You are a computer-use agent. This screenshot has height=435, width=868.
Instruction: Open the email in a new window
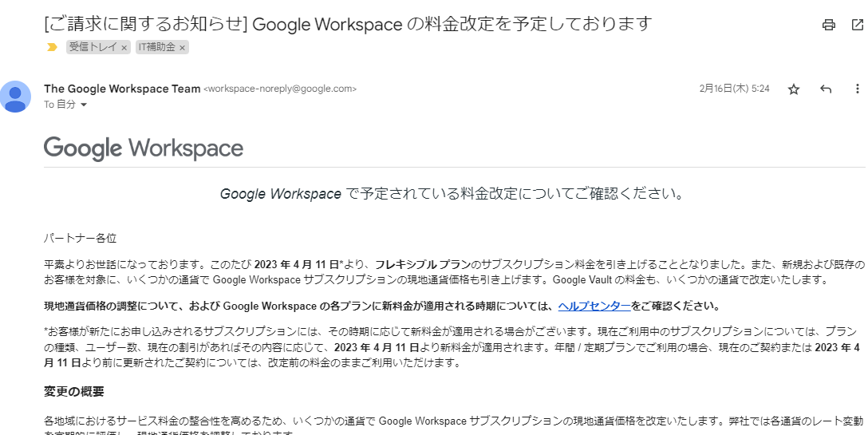(x=858, y=25)
